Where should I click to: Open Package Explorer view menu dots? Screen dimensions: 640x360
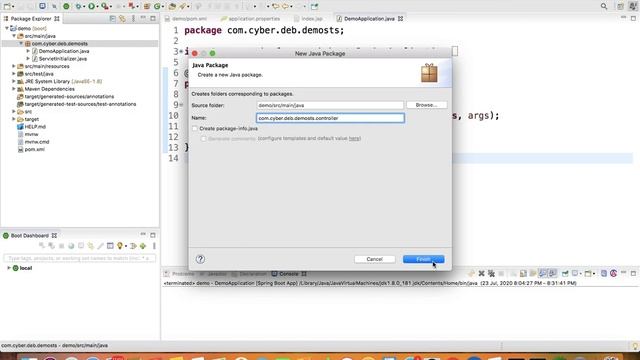pyautogui.click(x=133, y=19)
